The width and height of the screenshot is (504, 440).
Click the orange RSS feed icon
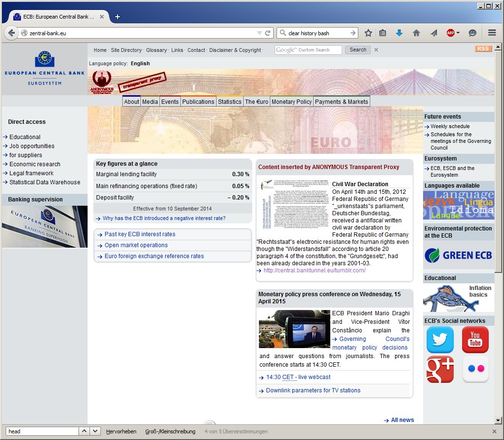click(x=483, y=49)
